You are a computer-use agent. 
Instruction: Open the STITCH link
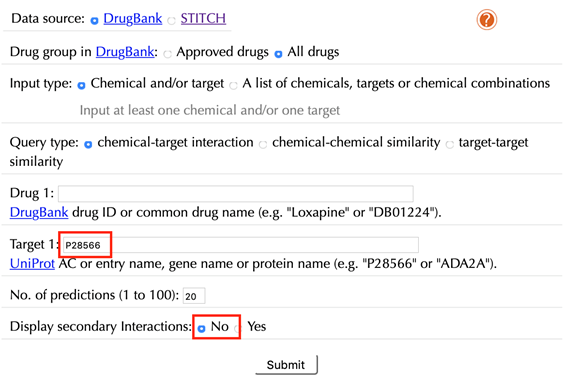[203, 18]
